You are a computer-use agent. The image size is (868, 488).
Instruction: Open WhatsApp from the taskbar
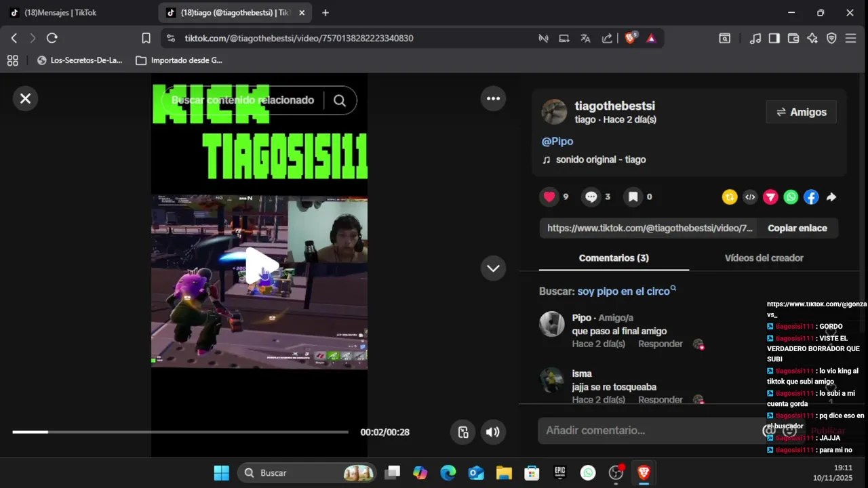588,473
